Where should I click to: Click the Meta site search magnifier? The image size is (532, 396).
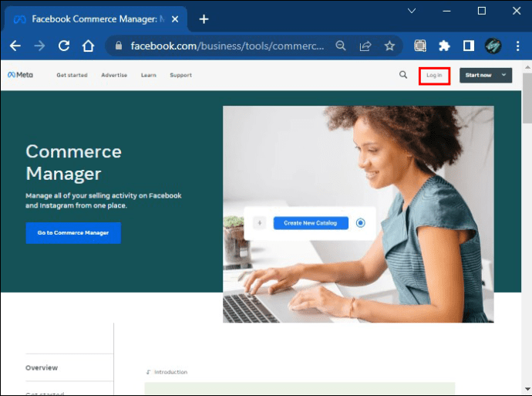tap(403, 75)
